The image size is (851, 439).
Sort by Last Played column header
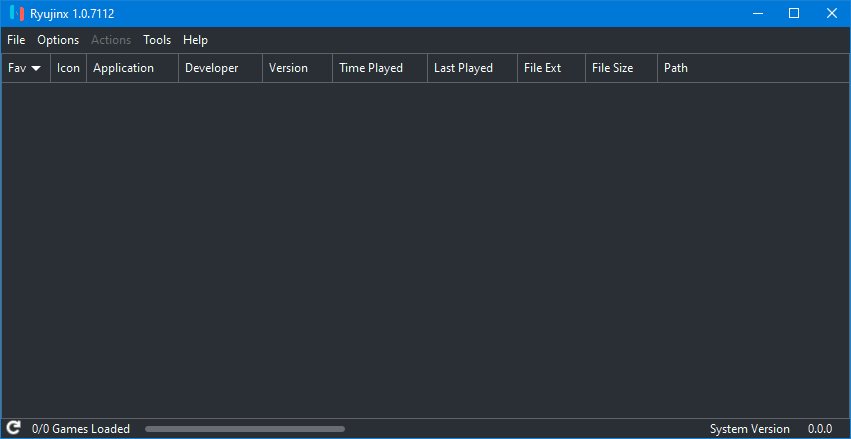point(472,68)
